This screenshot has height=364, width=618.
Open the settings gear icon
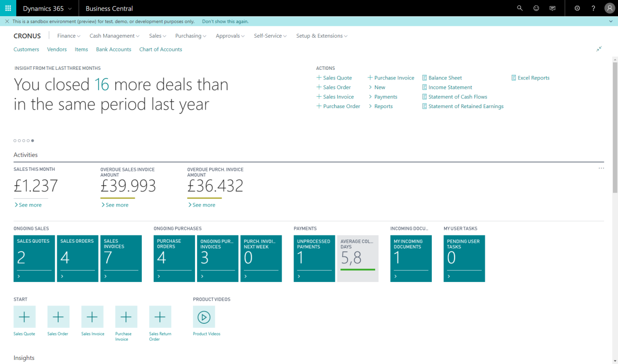[x=577, y=8]
